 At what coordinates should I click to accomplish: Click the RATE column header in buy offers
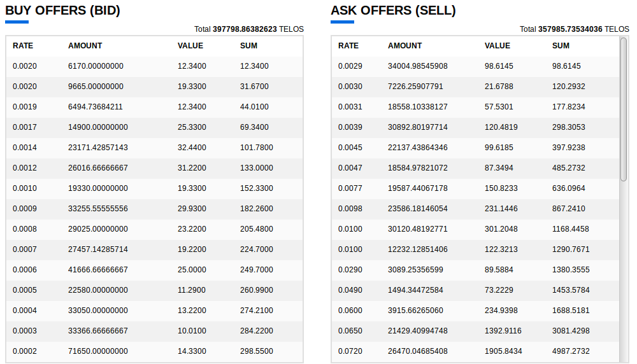23,46
